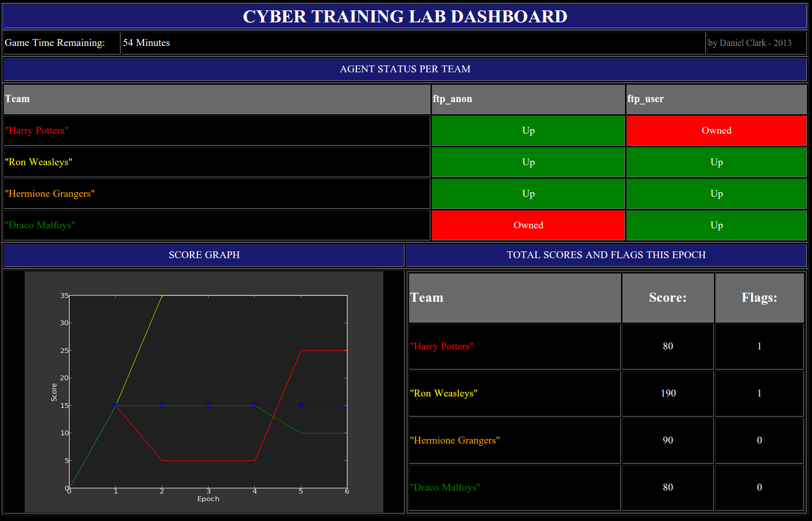Click the TOTAL SCORES AND FLAGS THIS EPOCH header
Screen dimensions: 812x521
(606, 255)
